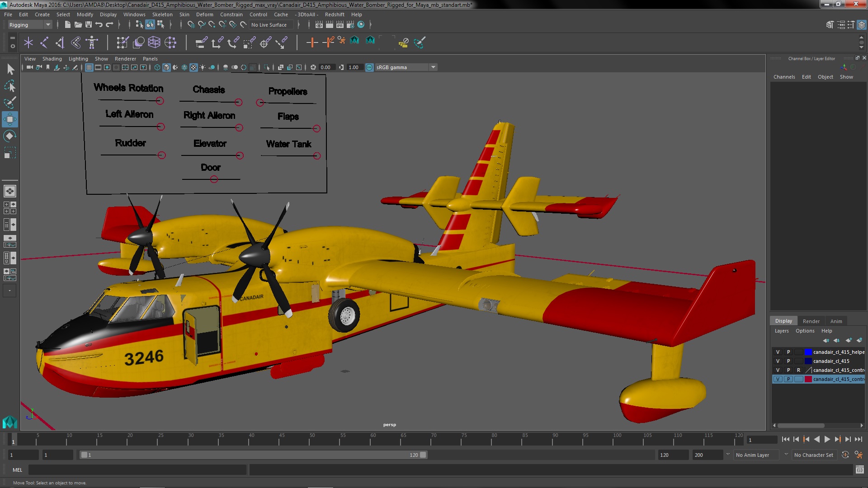Toggle playback P of canadair_cl_415 layer
The image size is (868, 488).
788,361
